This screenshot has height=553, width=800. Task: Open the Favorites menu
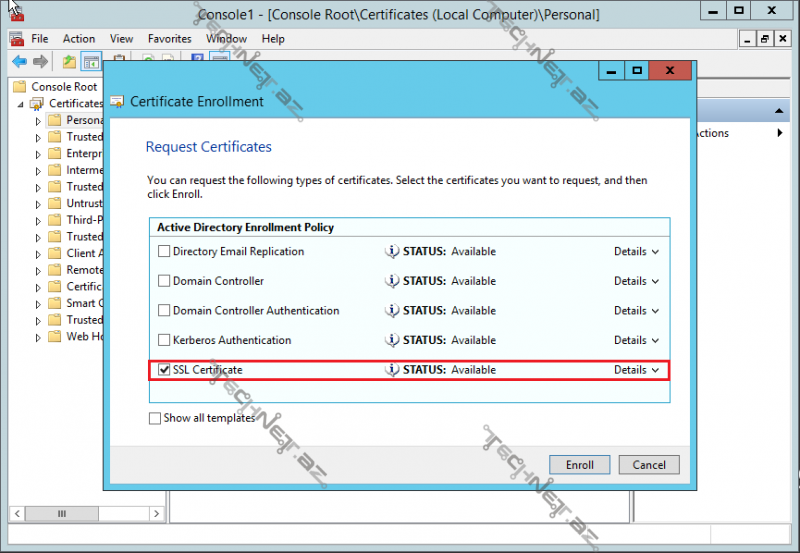[x=169, y=39]
